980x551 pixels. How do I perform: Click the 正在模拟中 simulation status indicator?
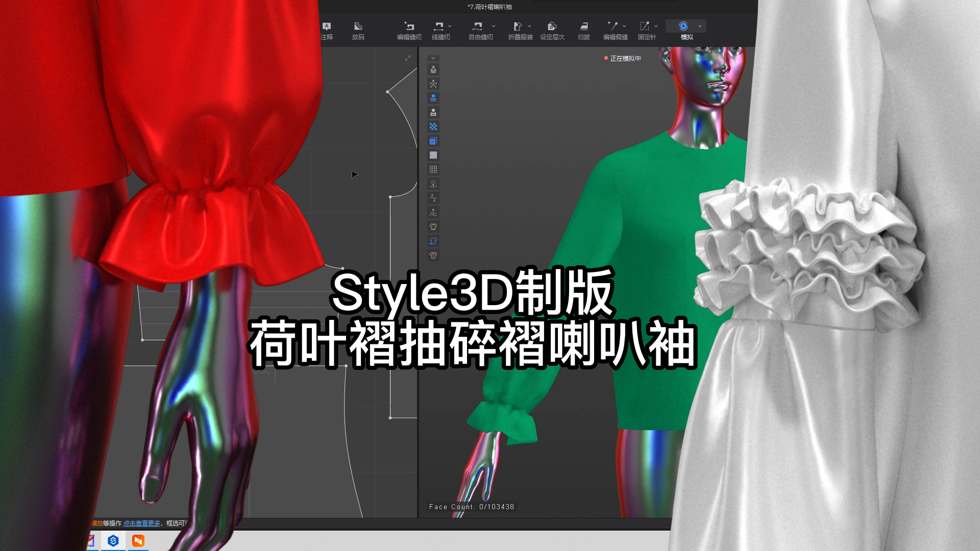(622, 59)
